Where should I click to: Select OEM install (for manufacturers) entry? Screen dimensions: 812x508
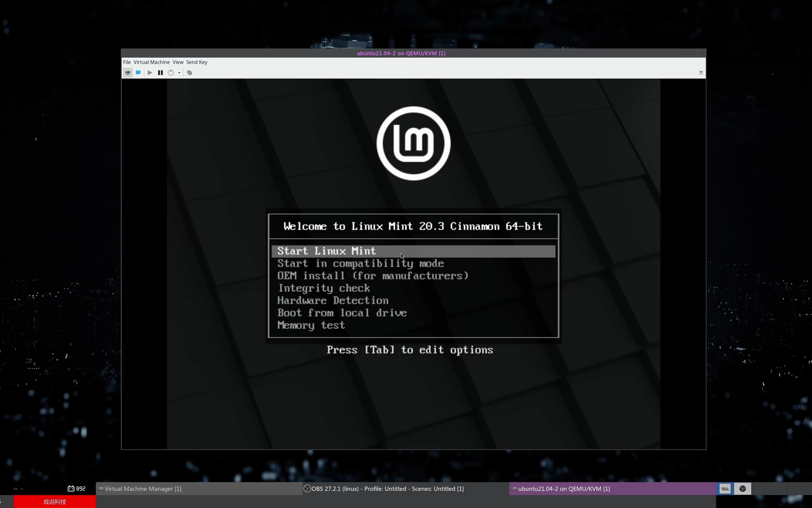(413, 276)
